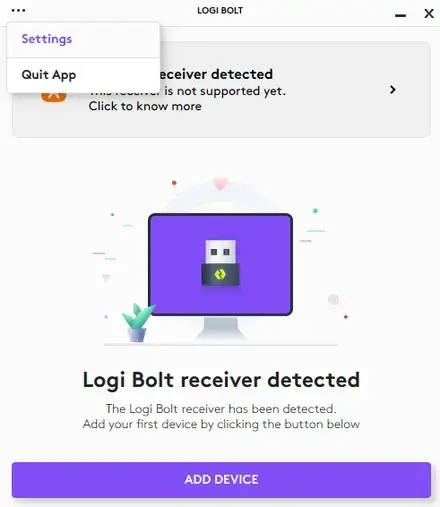Close the Logi Bolt window
This screenshot has height=507, width=440.
click(429, 13)
